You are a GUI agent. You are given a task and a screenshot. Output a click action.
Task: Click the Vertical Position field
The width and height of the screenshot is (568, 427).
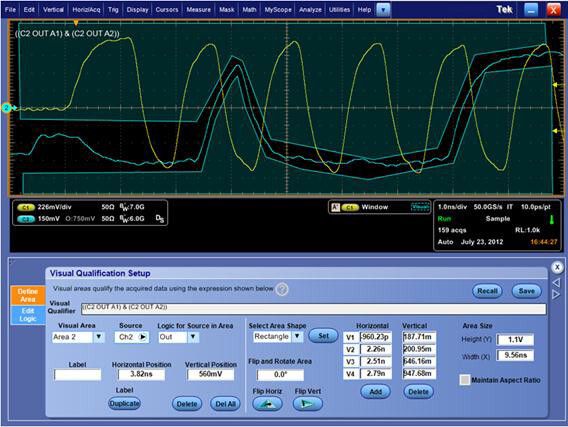click(x=210, y=374)
